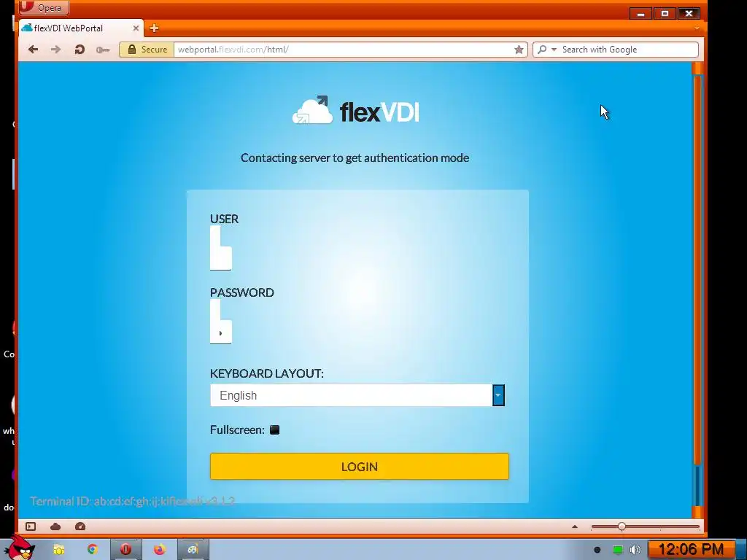Click the Search with Google field

tap(629, 50)
